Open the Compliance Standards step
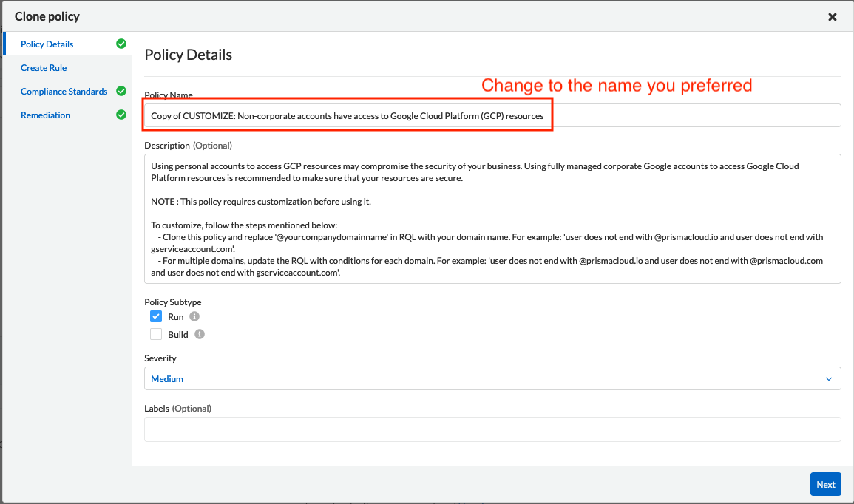854x504 pixels. tap(64, 92)
